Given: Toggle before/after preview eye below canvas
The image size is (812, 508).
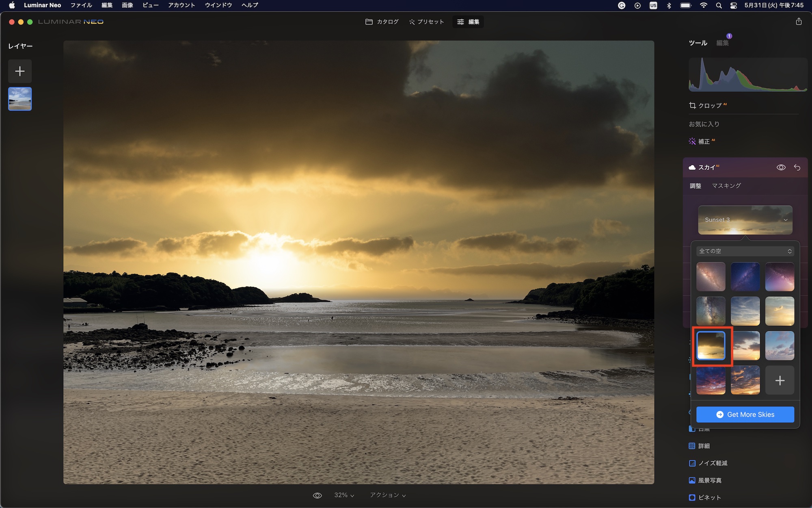Looking at the screenshot, I should click(317, 495).
